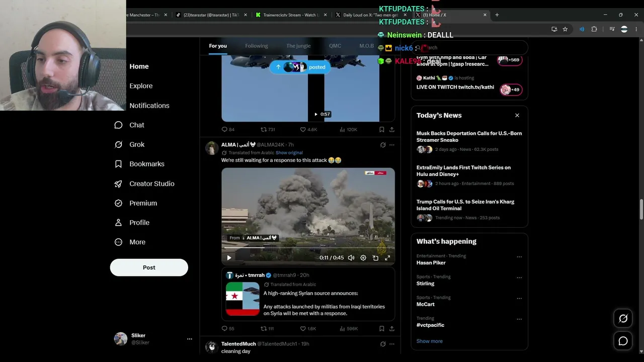Switch to The jungle tab
The height and width of the screenshot is (362, 644).
pyautogui.click(x=298, y=46)
